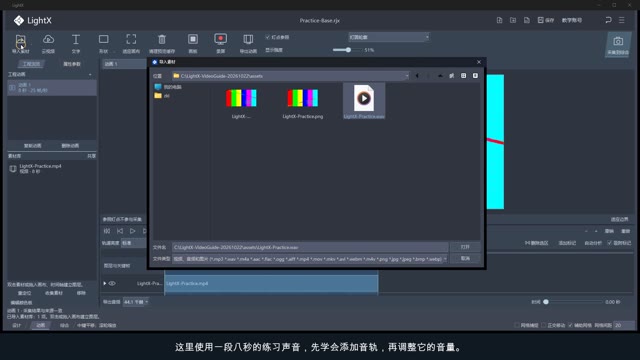Open the light panel outline dropdown

389,37
